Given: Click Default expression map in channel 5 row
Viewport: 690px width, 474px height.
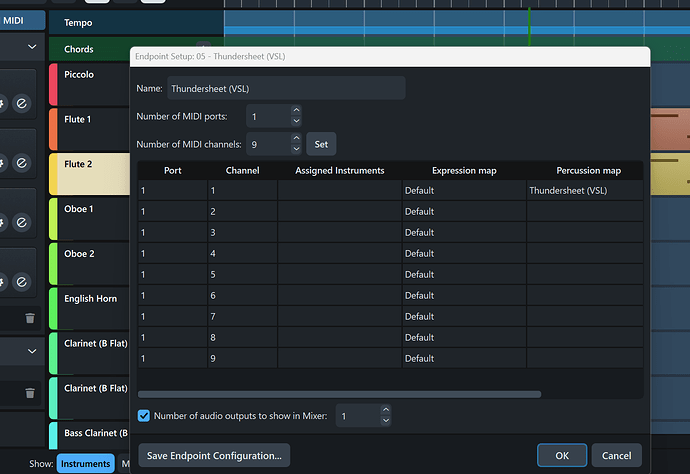Looking at the screenshot, I should [464, 274].
